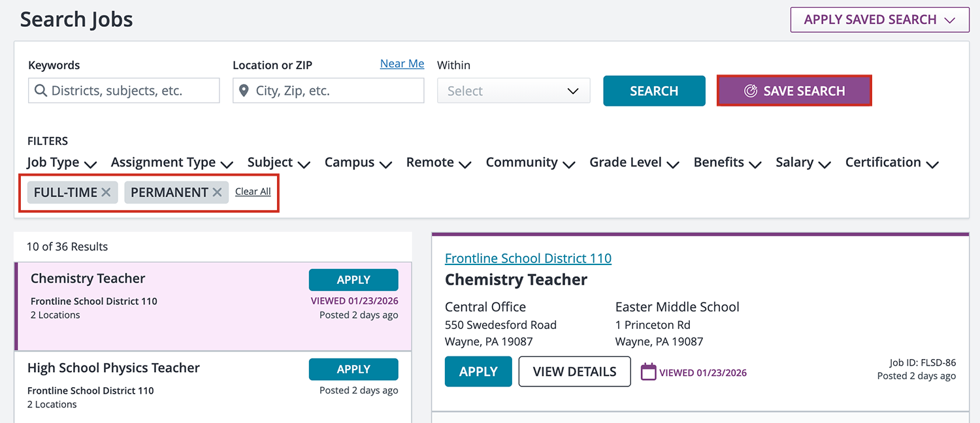The image size is (980, 423).
Task: Click the Near Me link
Action: pos(402,64)
